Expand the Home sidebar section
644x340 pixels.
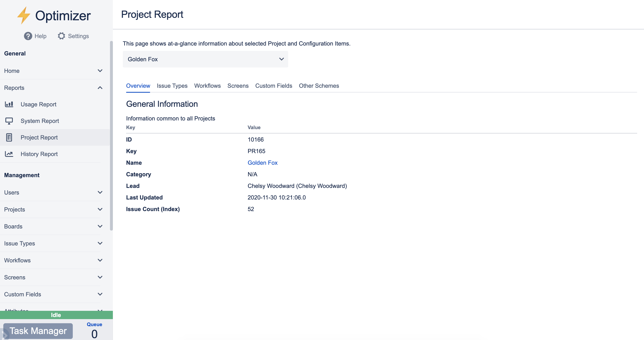[100, 71]
